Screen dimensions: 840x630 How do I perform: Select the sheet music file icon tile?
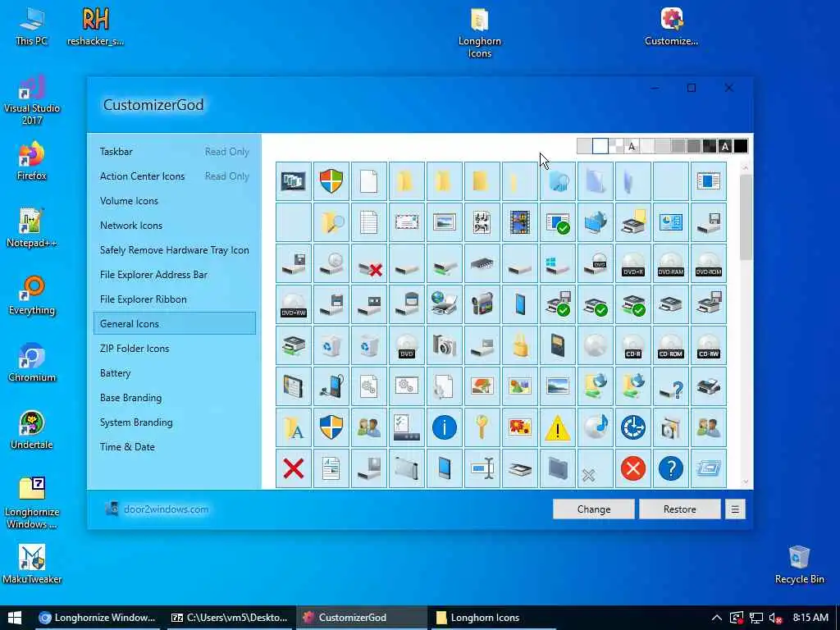(482, 222)
